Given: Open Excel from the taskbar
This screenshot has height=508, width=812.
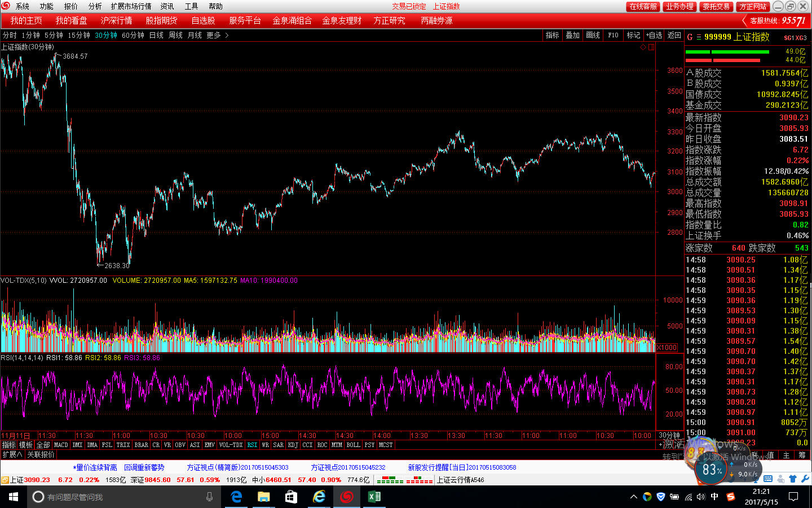Looking at the screenshot, I should (x=374, y=497).
